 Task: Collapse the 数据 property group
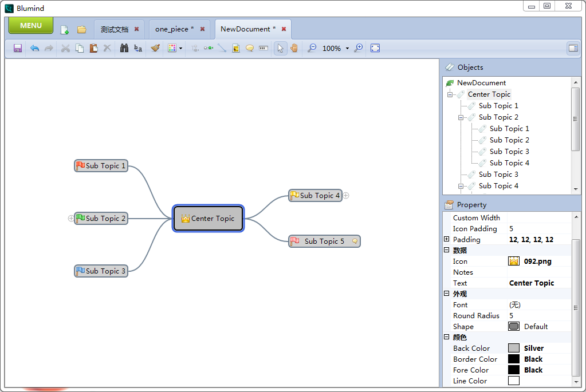click(x=447, y=250)
